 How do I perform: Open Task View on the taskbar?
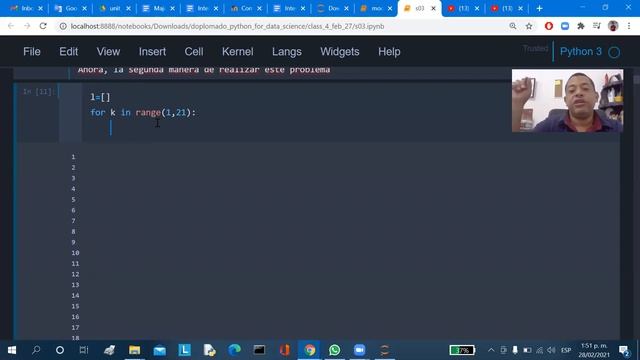[x=84, y=350]
